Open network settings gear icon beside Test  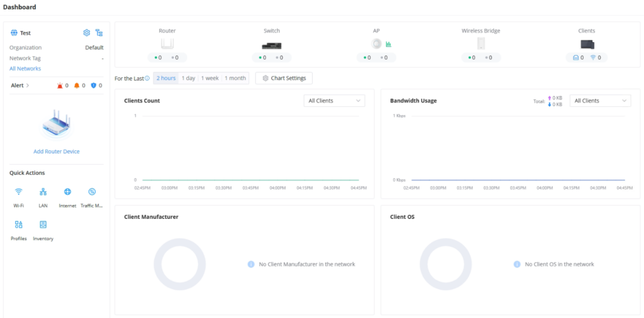pyautogui.click(x=86, y=33)
